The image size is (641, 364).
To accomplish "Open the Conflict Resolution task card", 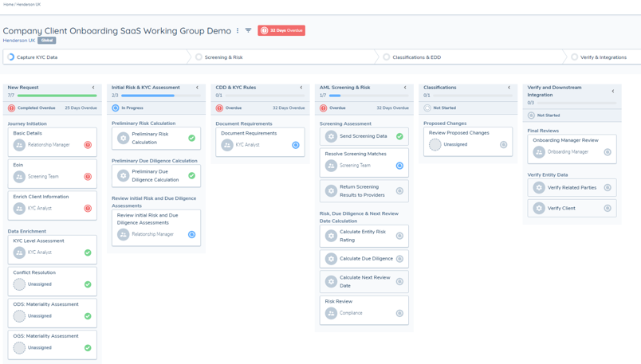I will (53, 281).
